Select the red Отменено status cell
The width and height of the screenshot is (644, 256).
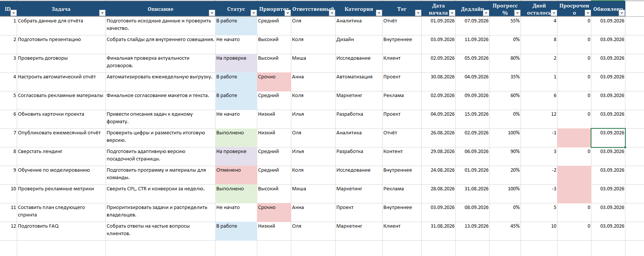pyautogui.click(x=236, y=175)
